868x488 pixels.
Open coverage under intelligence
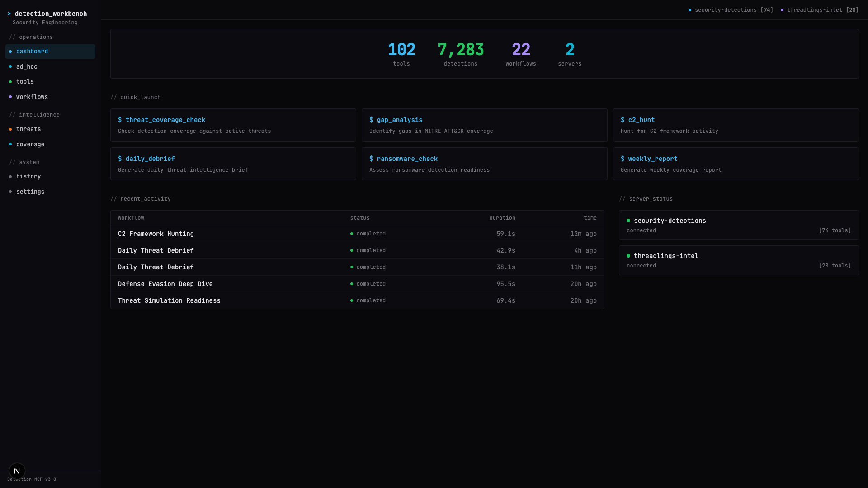[x=50, y=145]
